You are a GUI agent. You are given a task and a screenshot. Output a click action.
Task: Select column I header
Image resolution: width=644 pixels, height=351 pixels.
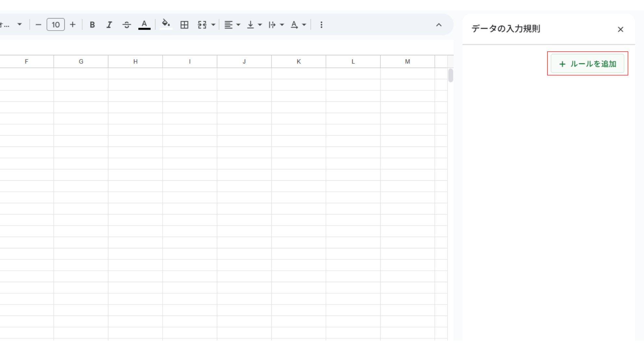[190, 61]
